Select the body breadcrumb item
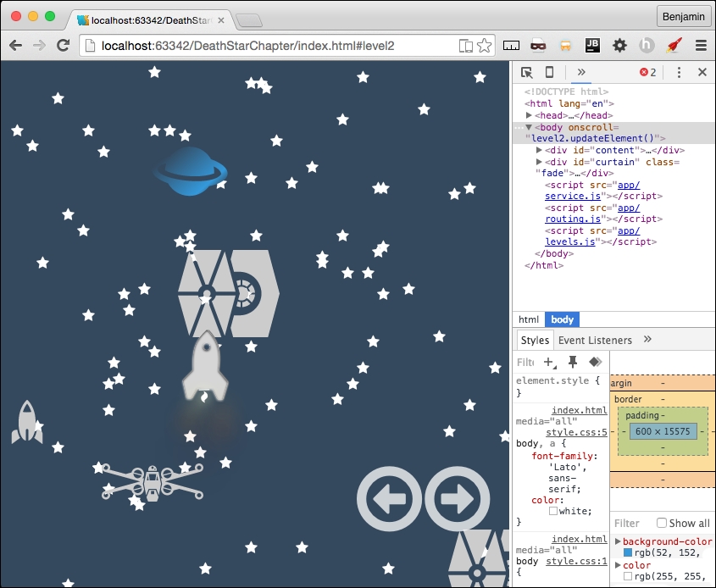Viewport: 716px width, 588px height. (562, 319)
